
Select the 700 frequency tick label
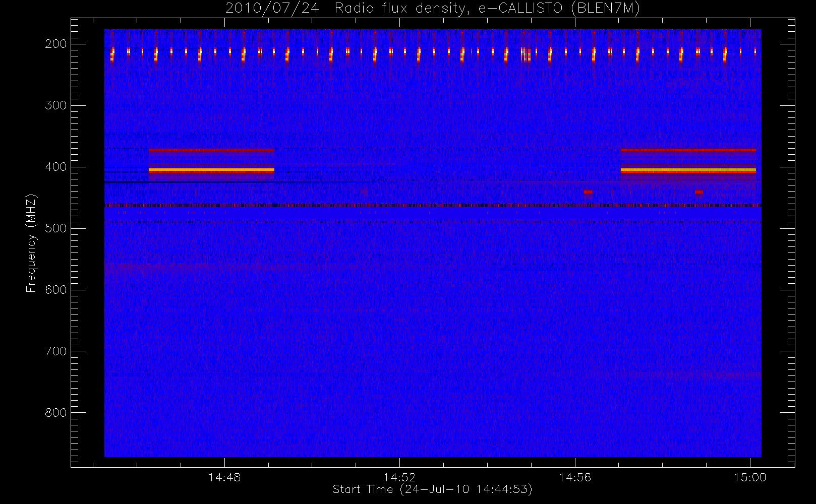point(55,351)
